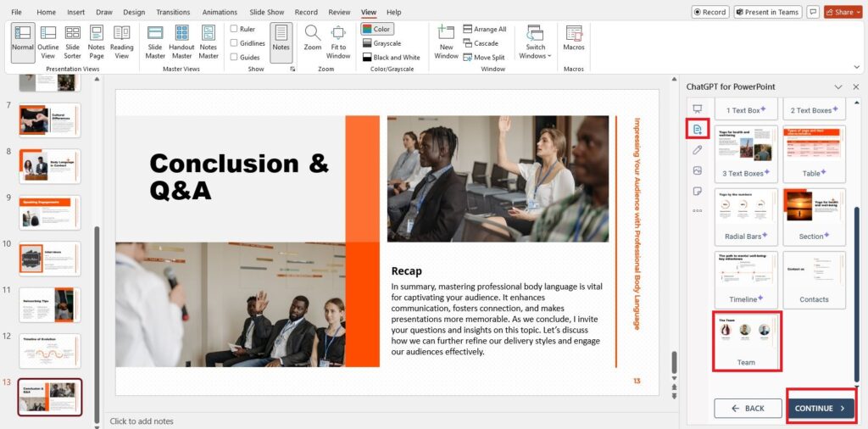
Task: Select the image icon in ChatGPT sidebar
Action: click(x=697, y=170)
